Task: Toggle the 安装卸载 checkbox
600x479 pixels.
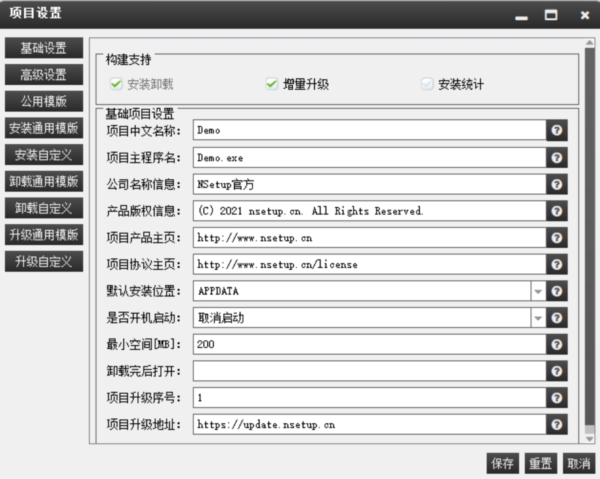Action: tap(116, 84)
